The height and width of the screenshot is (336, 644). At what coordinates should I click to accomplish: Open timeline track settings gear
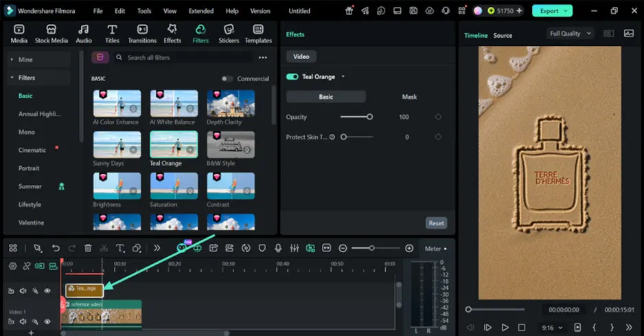13,266
